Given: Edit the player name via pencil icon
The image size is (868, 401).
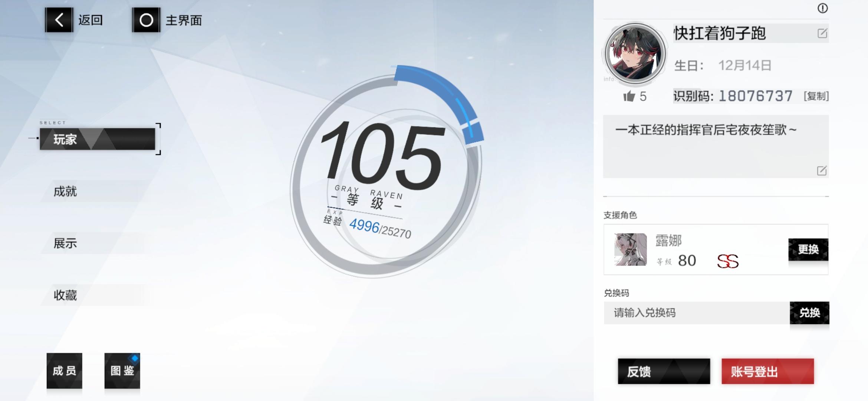Looking at the screenshot, I should 822,33.
